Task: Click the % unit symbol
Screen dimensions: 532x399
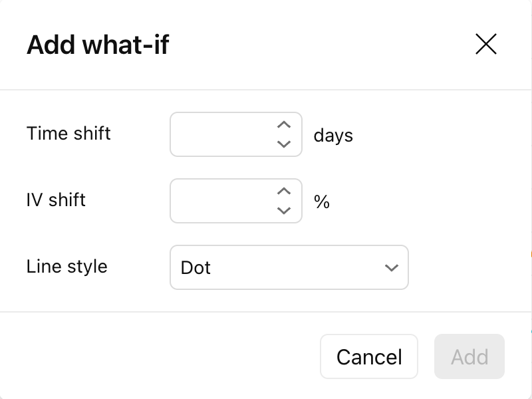Action: tap(322, 201)
